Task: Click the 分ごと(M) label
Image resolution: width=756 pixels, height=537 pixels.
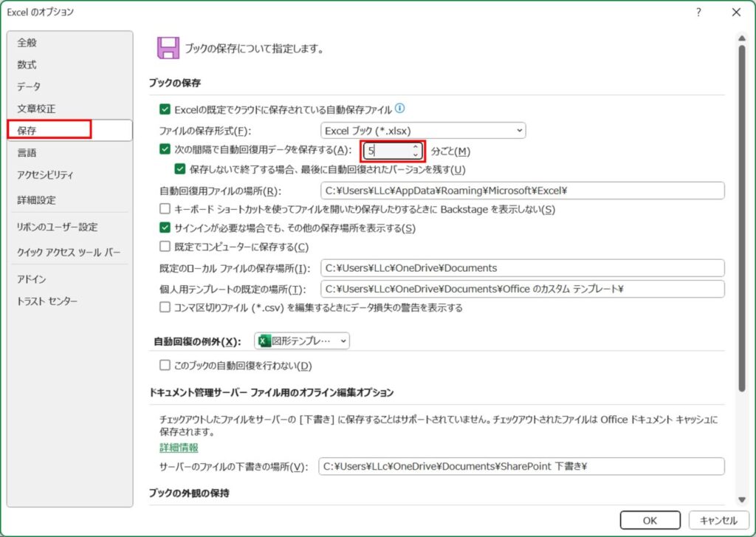Action: [450, 151]
